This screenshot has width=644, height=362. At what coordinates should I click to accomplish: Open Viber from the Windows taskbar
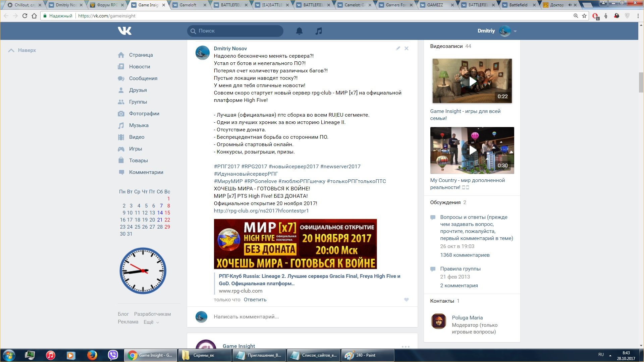coord(113,355)
